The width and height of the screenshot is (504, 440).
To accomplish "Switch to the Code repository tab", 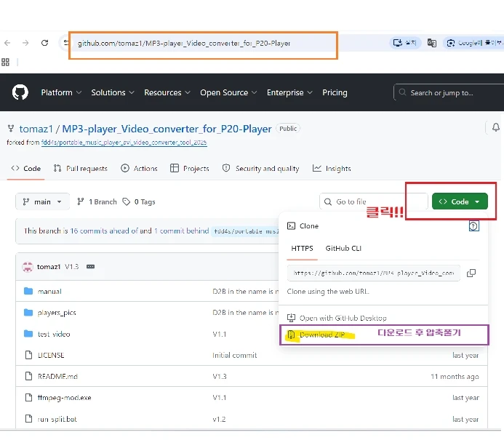I will click(x=25, y=169).
